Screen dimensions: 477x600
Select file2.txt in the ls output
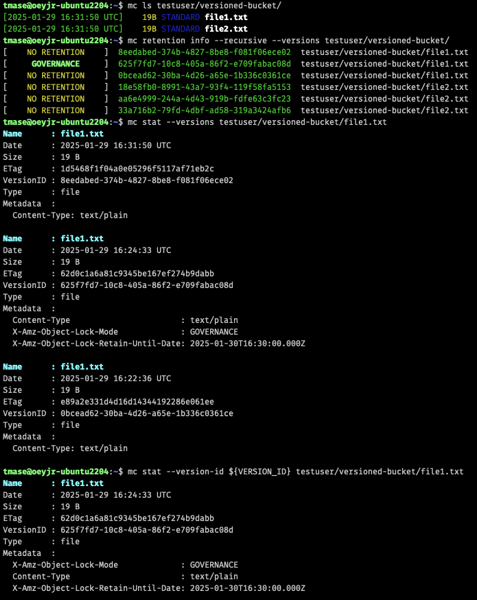[x=226, y=29]
